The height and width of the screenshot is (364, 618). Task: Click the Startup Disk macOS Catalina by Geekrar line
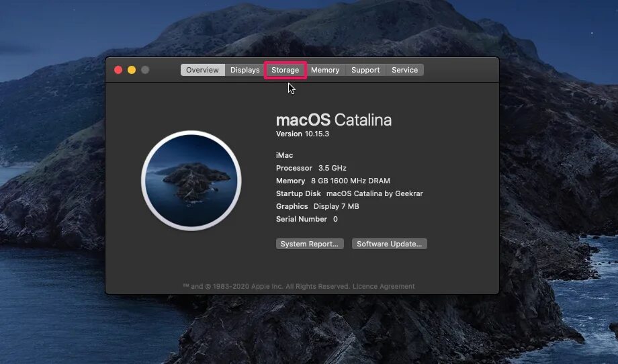click(349, 194)
